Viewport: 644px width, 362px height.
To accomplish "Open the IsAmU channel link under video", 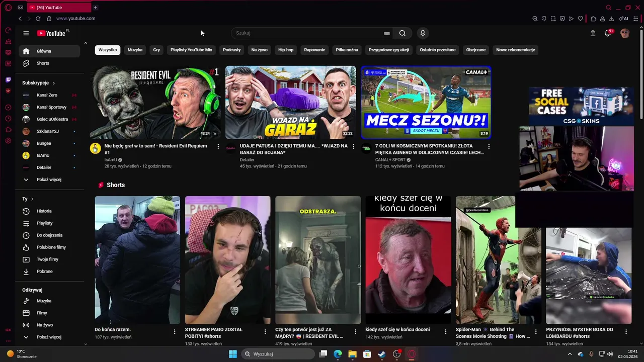I will click(x=111, y=160).
